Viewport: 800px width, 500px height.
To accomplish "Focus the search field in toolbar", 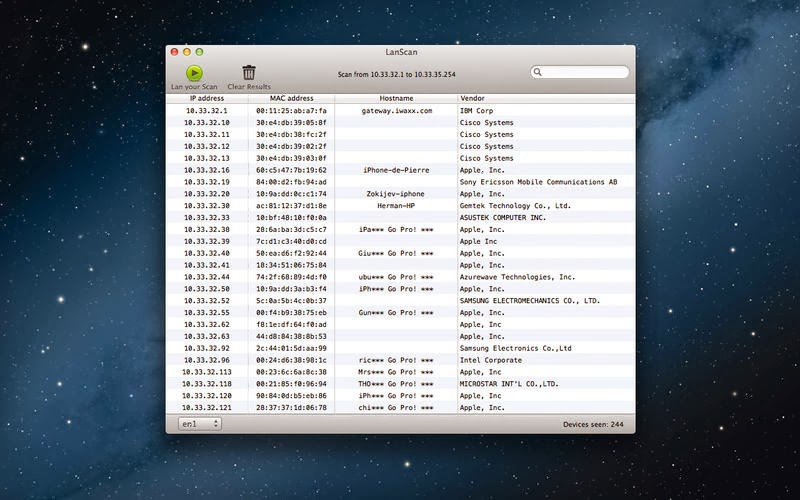I will click(x=580, y=72).
